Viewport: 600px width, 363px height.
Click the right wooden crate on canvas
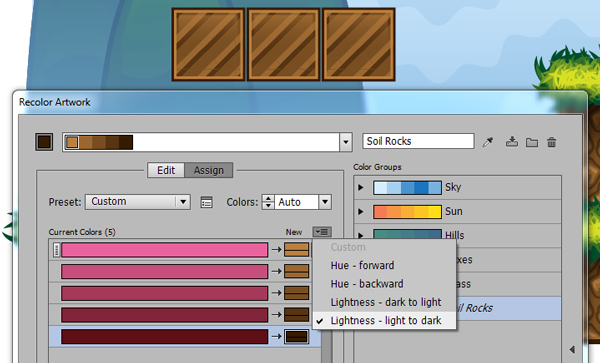coord(359,45)
